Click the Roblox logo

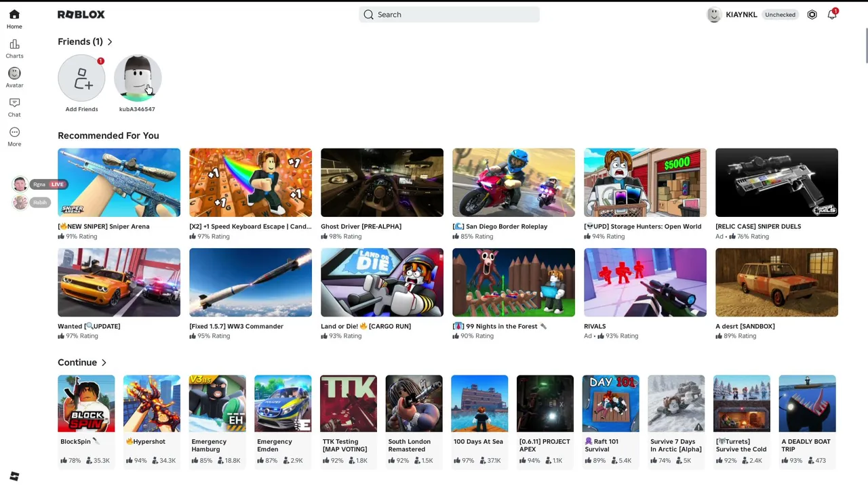point(81,14)
